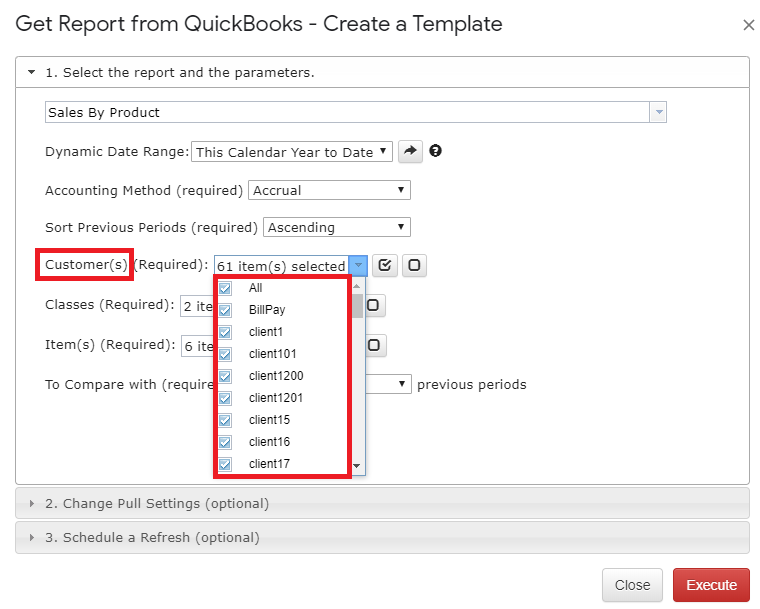Uncheck the client1 checkbox
Screen dimensions: 760x609
coord(225,333)
